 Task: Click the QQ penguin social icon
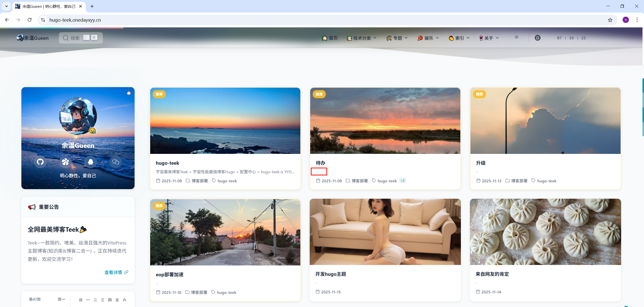click(91, 162)
